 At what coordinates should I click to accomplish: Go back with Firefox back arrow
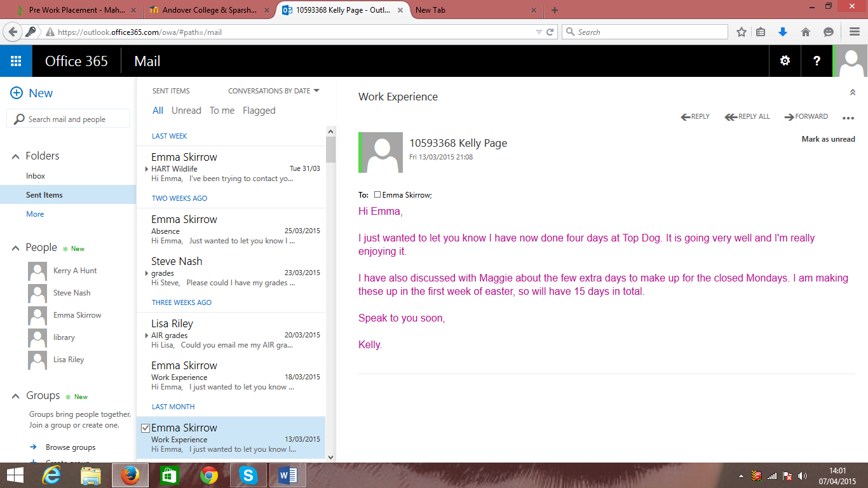coord(13,32)
